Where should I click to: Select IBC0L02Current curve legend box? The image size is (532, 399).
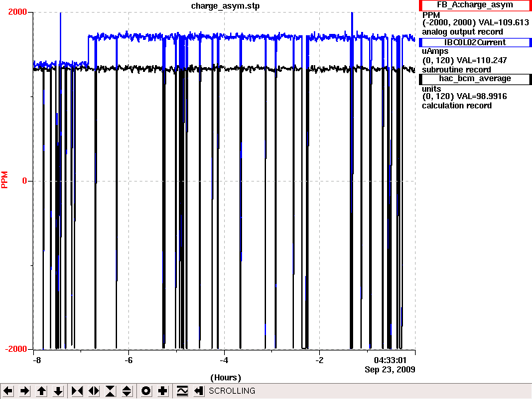[x=475, y=43]
